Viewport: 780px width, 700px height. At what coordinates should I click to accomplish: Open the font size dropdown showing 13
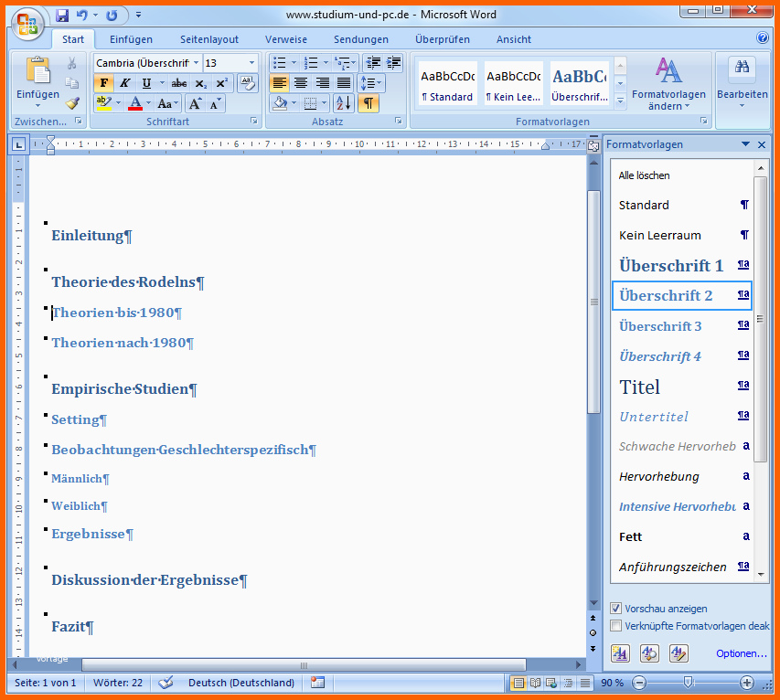(x=251, y=63)
